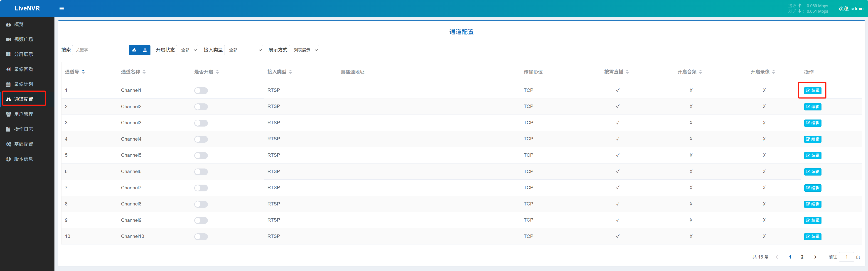Image resolution: width=868 pixels, height=271 pixels.
Task: Click the 概览 dashboard icon in sidebar
Action: pyautogui.click(x=8, y=24)
